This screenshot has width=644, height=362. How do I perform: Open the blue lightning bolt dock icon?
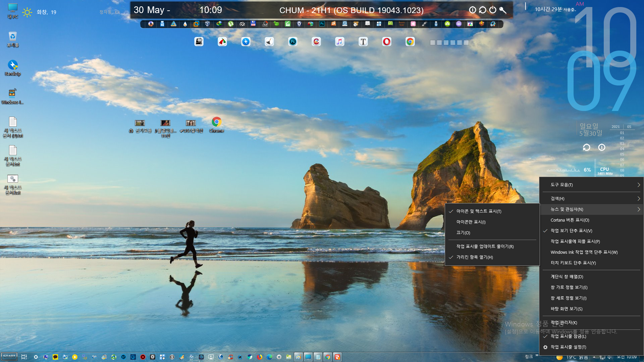click(x=246, y=42)
